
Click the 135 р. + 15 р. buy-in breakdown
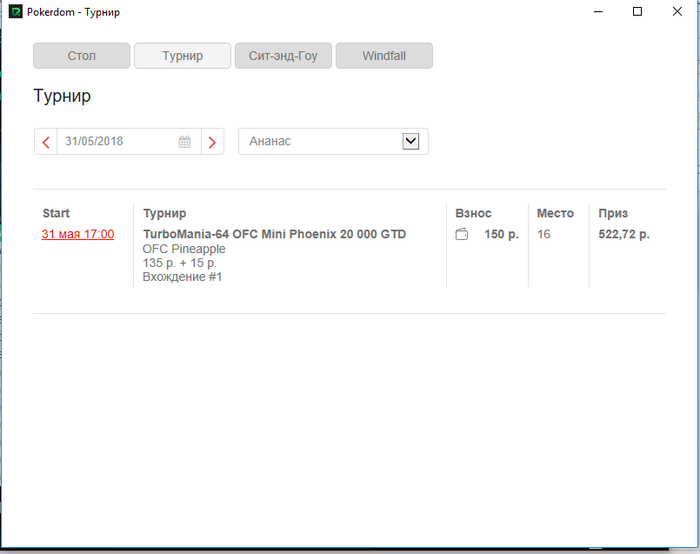[x=179, y=263]
